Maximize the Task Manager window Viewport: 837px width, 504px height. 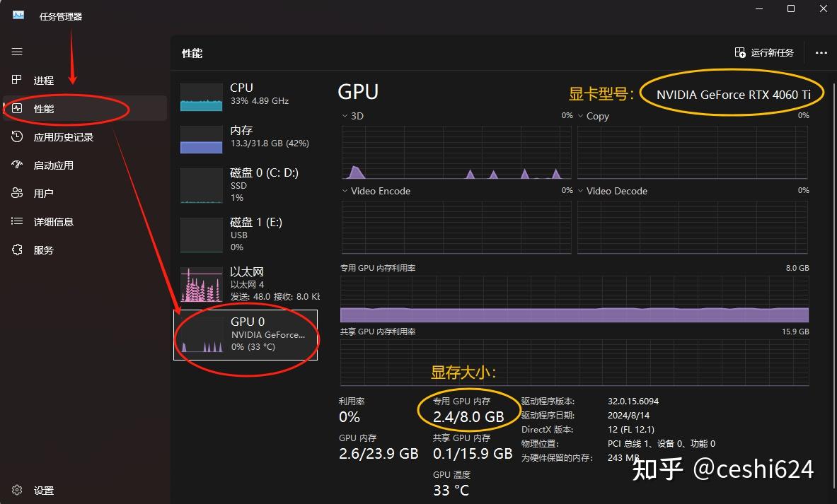point(791,8)
